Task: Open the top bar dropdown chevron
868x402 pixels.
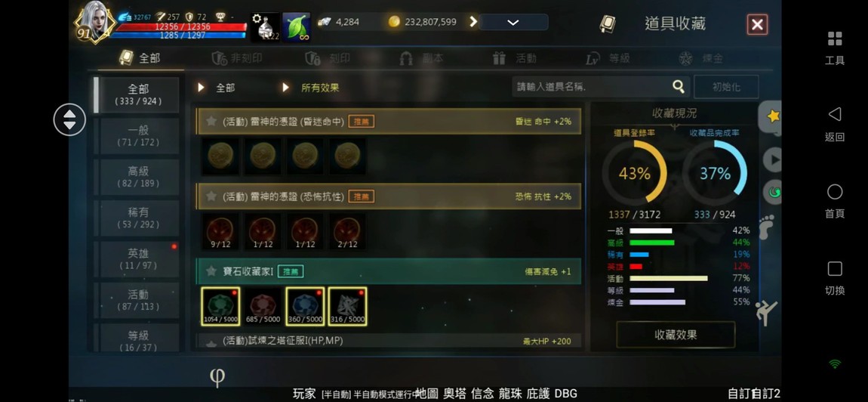Action: (x=513, y=23)
